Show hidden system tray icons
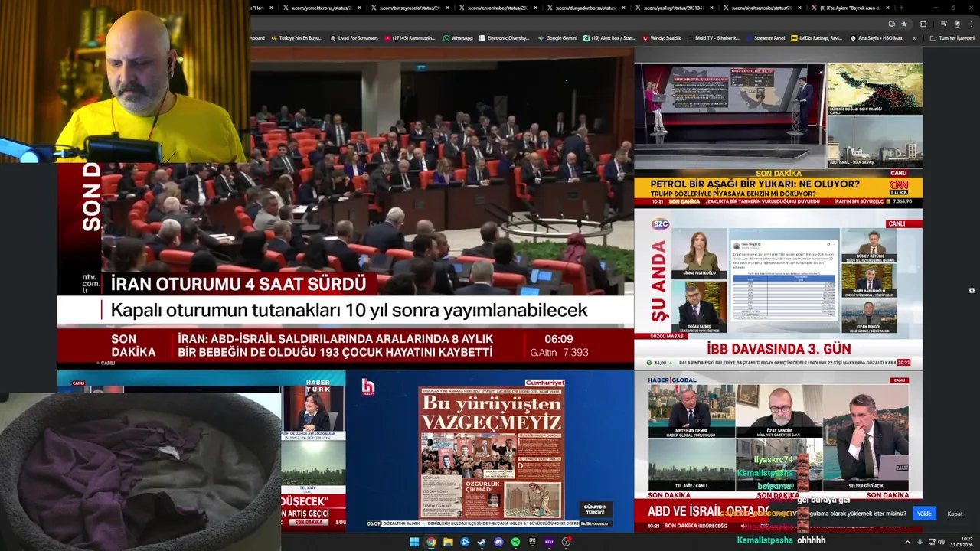This screenshot has width=980, height=551. click(x=907, y=542)
